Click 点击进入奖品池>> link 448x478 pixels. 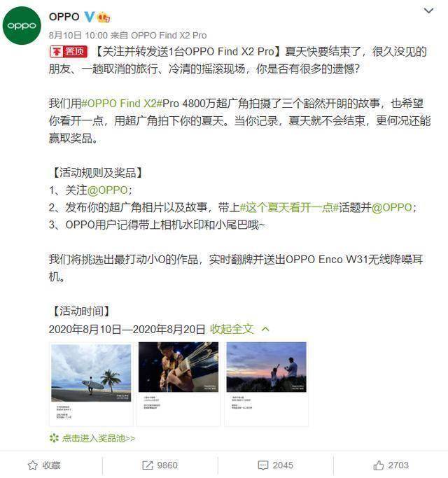pyautogui.click(x=98, y=438)
